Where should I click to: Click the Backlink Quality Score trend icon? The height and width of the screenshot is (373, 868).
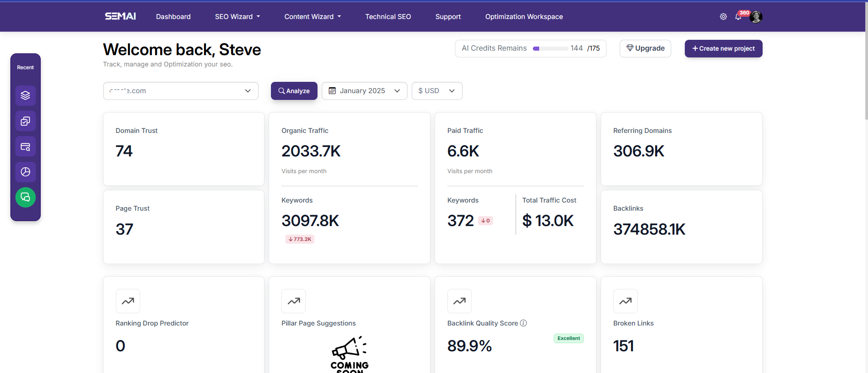pyautogui.click(x=460, y=301)
